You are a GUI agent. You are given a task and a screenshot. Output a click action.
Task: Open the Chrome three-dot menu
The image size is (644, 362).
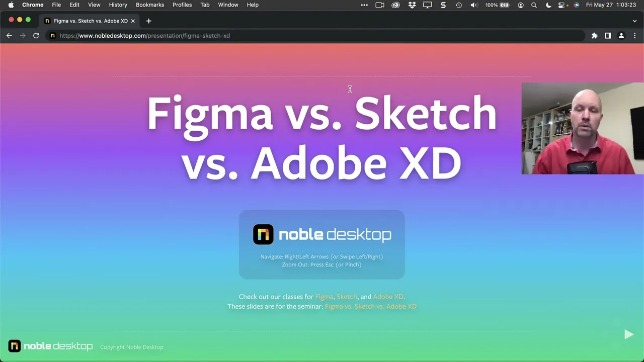[x=634, y=36]
